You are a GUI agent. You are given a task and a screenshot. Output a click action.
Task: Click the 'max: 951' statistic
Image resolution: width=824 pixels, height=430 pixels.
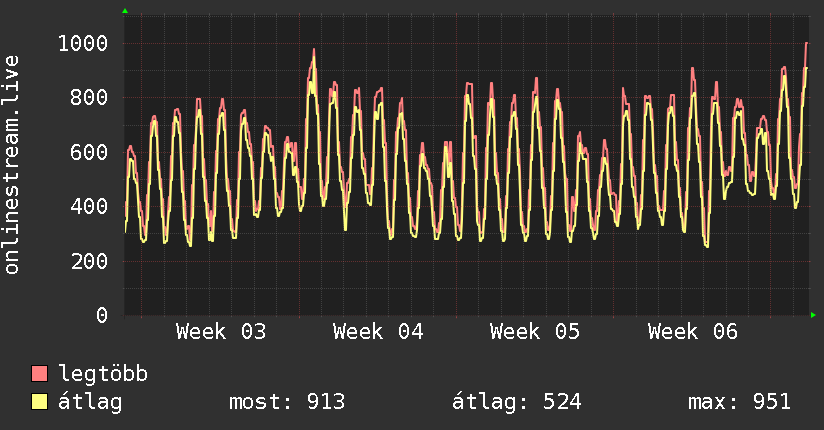(x=739, y=402)
